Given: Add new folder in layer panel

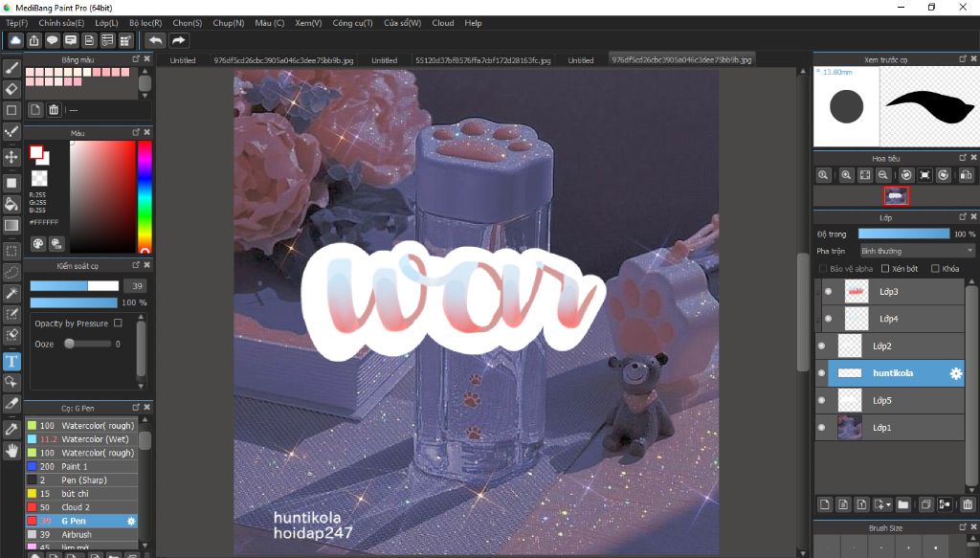Looking at the screenshot, I should pos(903,504).
